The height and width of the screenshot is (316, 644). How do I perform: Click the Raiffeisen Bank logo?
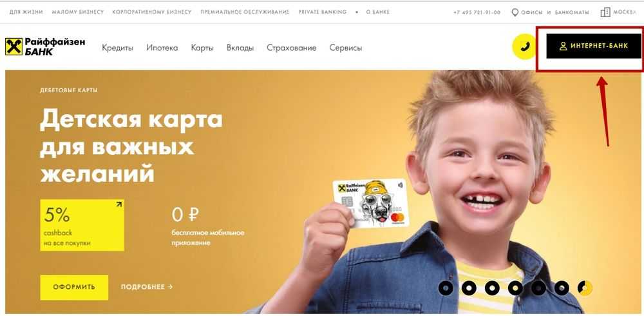click(x=45, y=46)
